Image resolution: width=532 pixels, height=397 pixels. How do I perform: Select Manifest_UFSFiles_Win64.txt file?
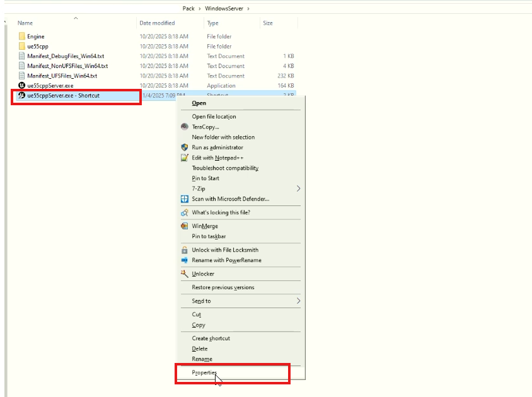click(x=62, y=76)
